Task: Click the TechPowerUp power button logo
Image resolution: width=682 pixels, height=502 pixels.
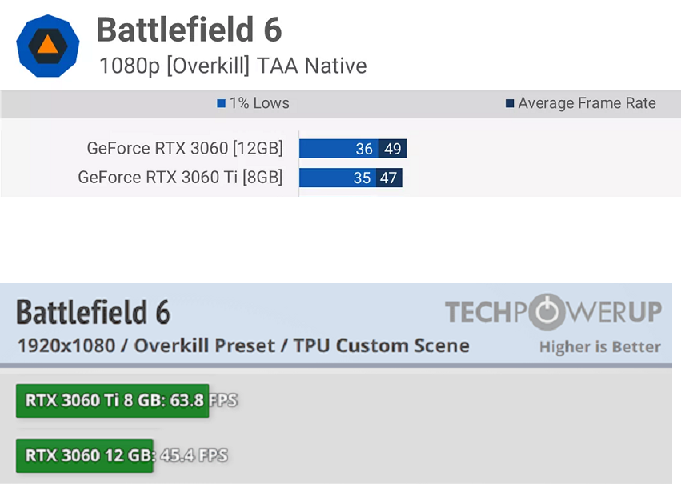Action: [x=547, y=312]
